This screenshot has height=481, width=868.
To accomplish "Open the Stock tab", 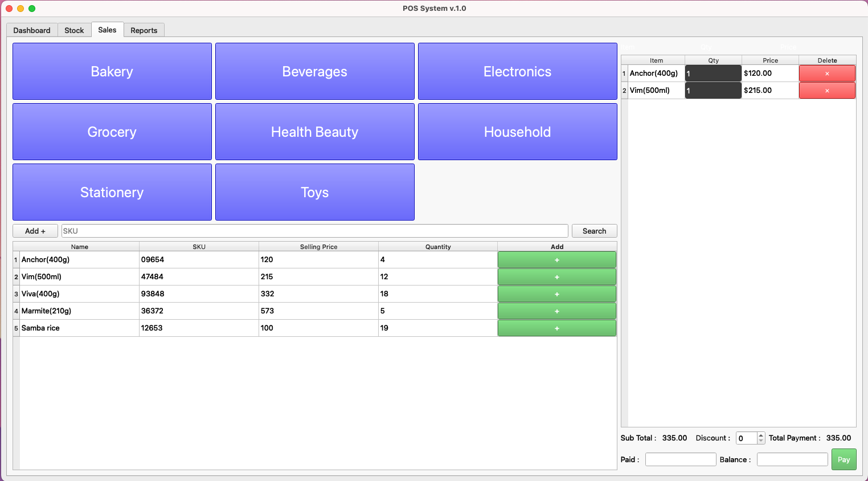I will pos(74,30).
